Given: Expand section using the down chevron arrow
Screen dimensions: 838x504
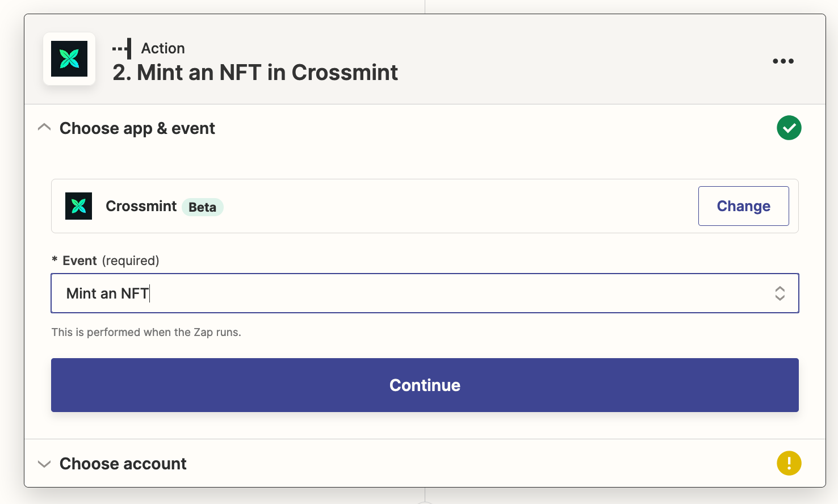Looking at the screenshot, I should click(x=44, y=464).
